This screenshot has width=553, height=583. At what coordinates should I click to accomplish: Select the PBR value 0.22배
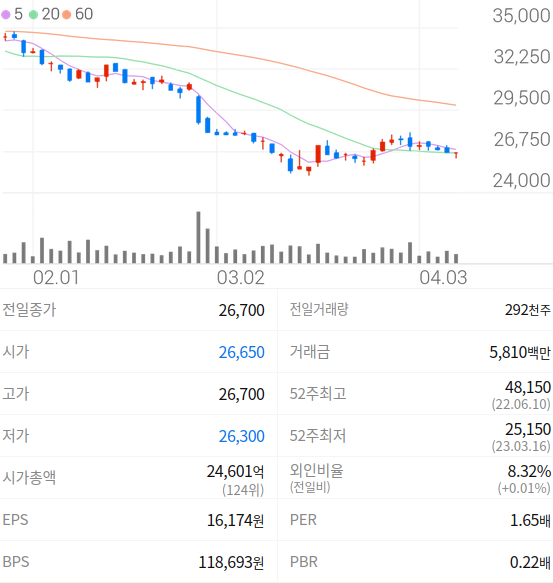(x=530, y=562)
